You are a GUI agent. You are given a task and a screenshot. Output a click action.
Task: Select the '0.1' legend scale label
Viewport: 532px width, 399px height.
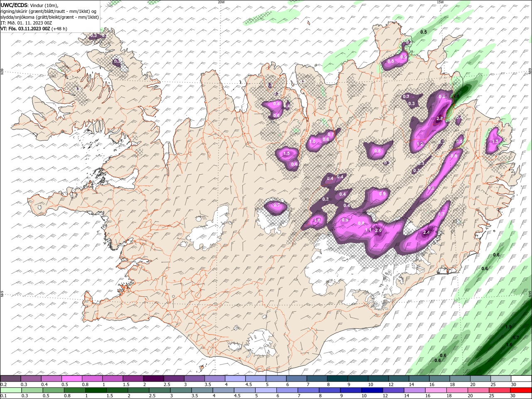3,396
